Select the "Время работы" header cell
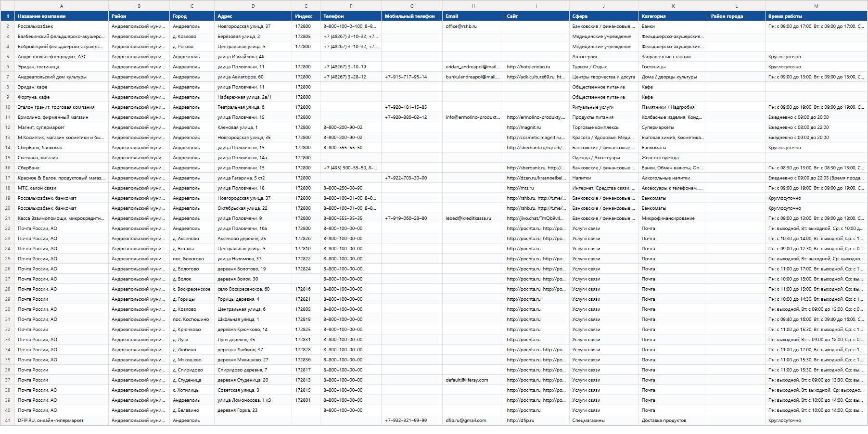 (816, 16)
